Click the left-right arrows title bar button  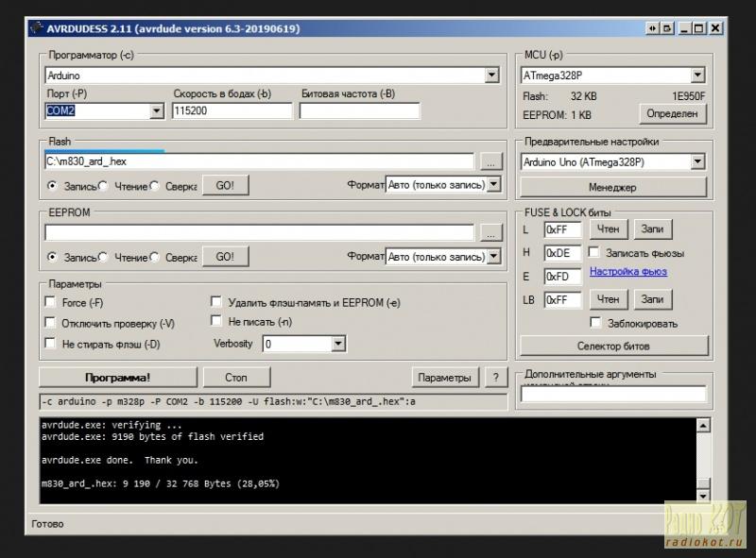(652, 28)
